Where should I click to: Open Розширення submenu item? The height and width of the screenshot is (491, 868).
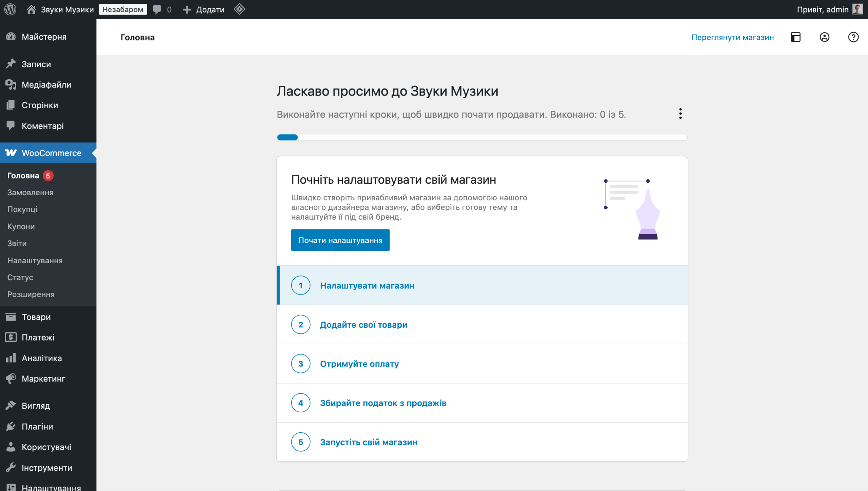[x=31, y=294]
